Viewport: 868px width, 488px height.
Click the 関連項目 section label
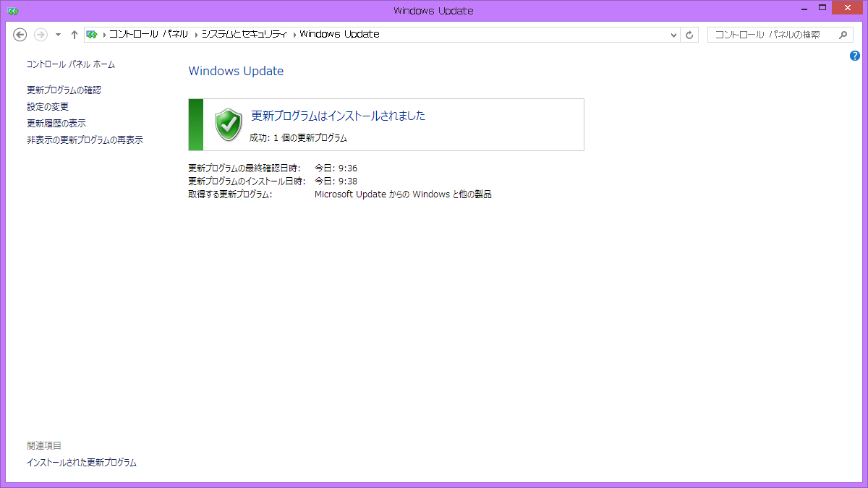click(x=44, y=446)
